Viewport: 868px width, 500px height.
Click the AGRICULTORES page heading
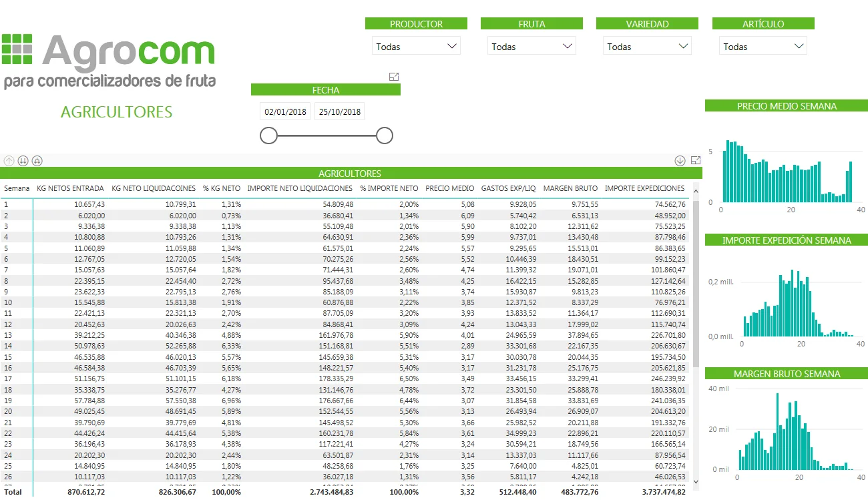coord(116,112)
